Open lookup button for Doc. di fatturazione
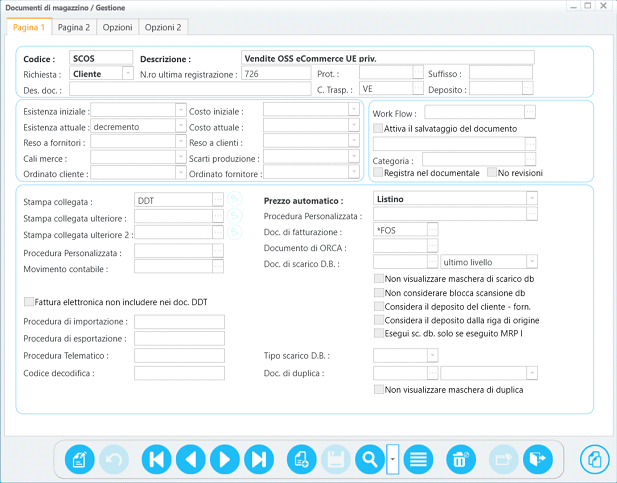 [x=432, y=229]
